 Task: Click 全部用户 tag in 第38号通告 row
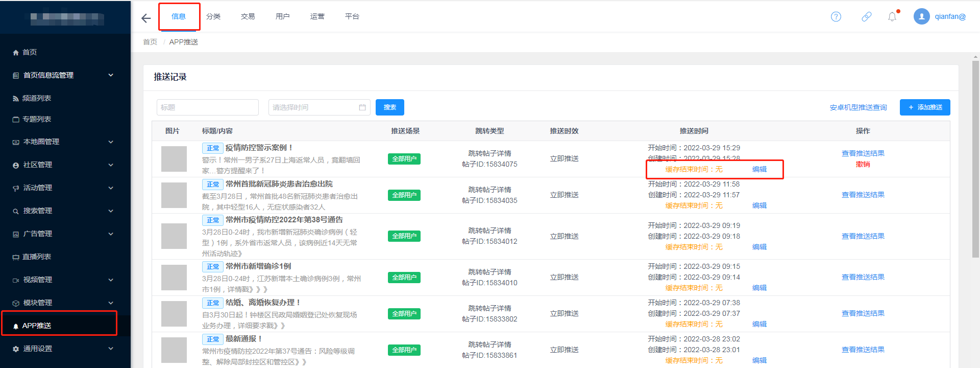click(x=404, y=236)
